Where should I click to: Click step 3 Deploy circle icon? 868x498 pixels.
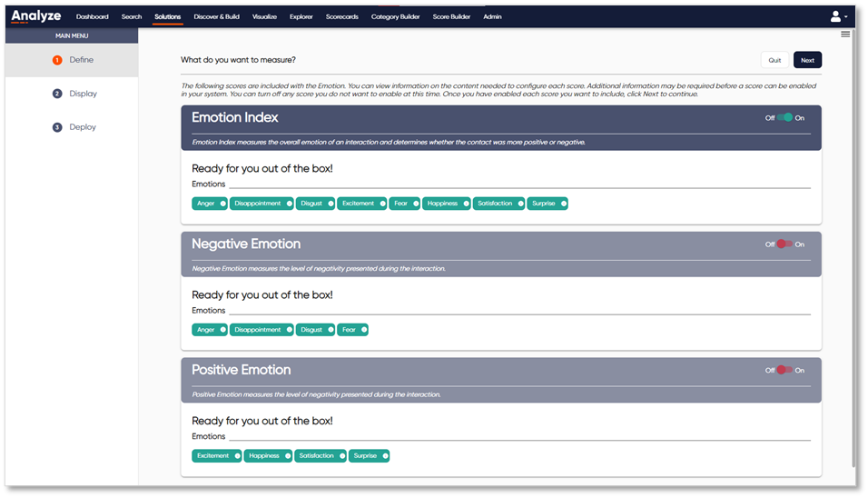[x=57, y=127]
